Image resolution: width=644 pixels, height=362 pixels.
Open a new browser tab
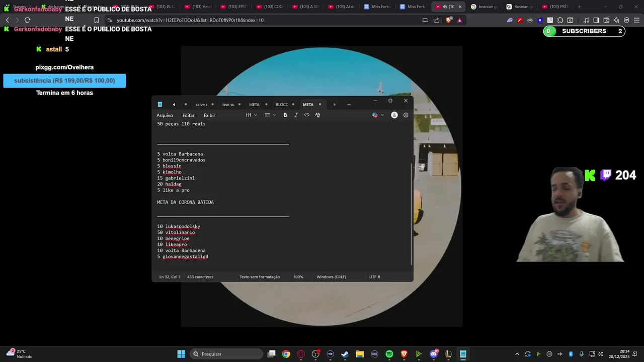click(579, 7)
